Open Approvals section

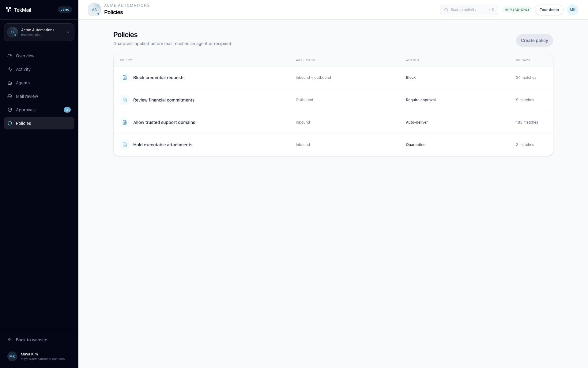point(39,110)
